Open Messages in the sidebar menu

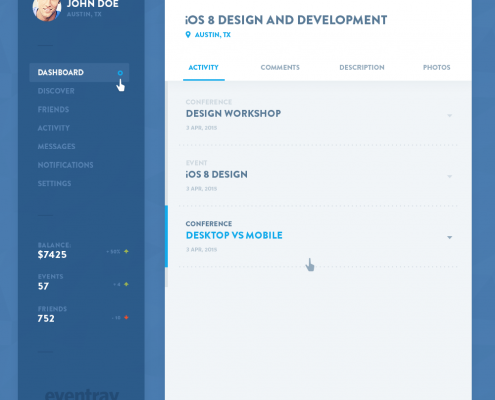point(56,146)
